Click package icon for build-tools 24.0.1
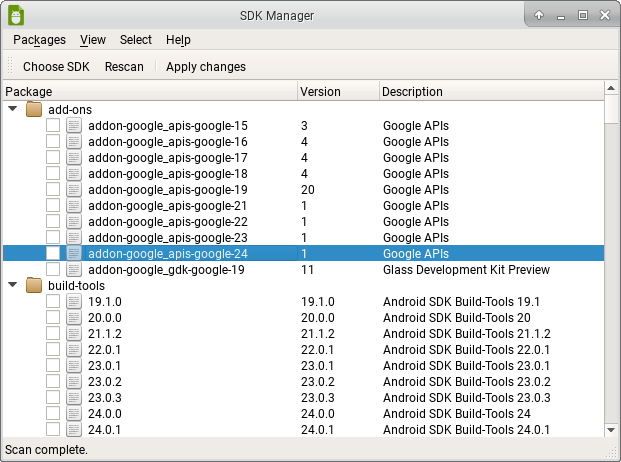The width and height of the screenshot is (621, 462). (x=74, y=430)
